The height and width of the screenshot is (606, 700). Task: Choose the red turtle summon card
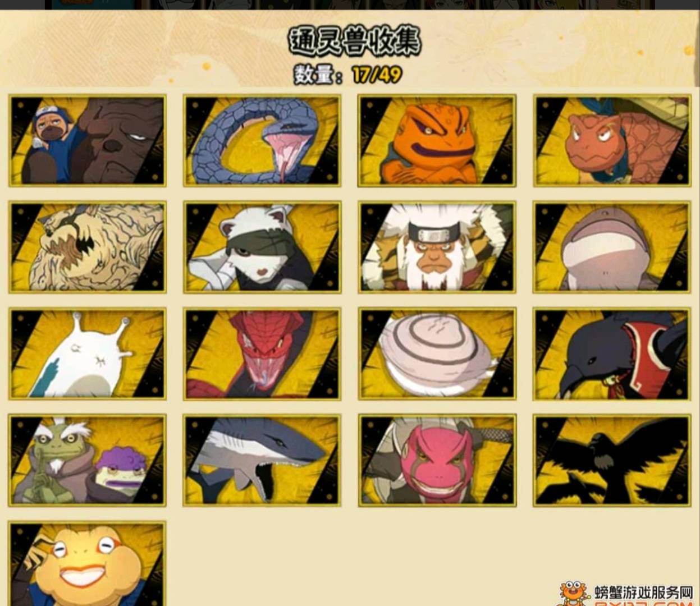(x=612, y=141)
